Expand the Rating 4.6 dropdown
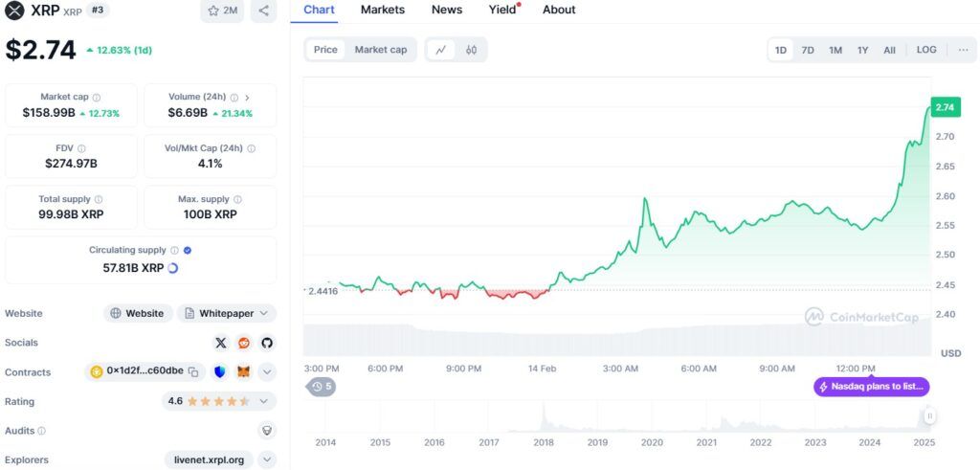Viewport: 980px width, 470px height. [264, 401]
